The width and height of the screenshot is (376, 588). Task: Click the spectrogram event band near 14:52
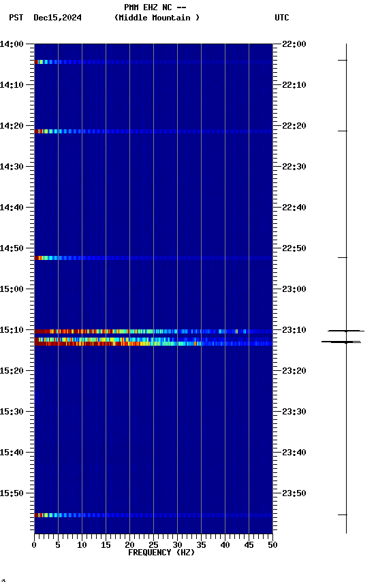click(x=153, y=258)
